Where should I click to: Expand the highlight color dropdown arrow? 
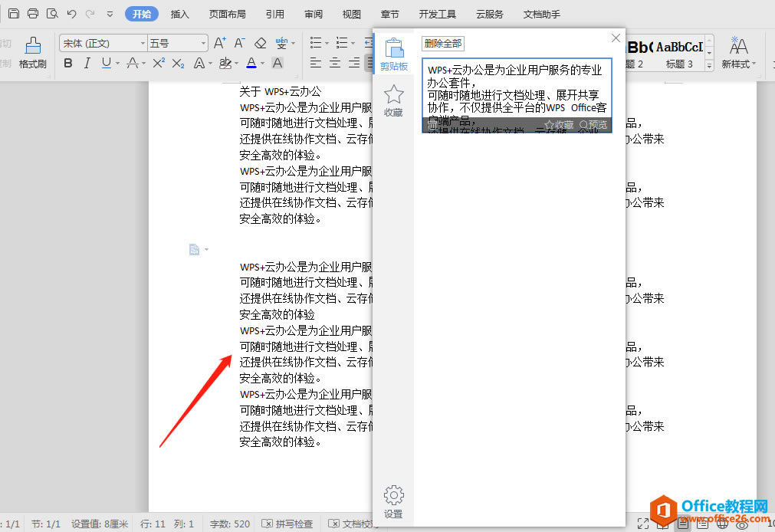237,64
